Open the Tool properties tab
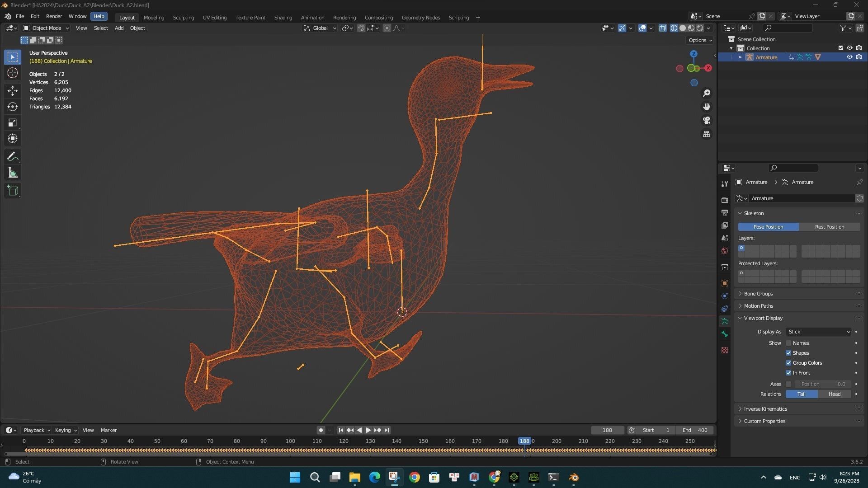 click(725, 184)
